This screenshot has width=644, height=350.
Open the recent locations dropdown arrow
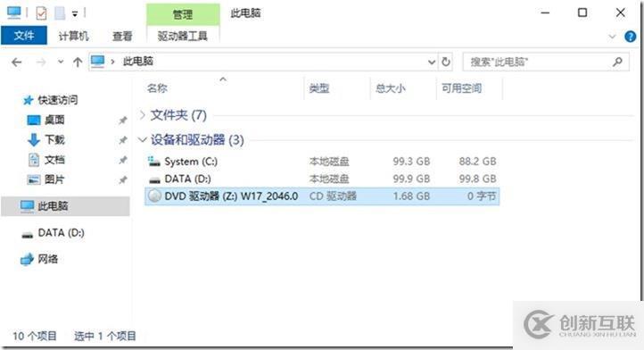(61, 62)
